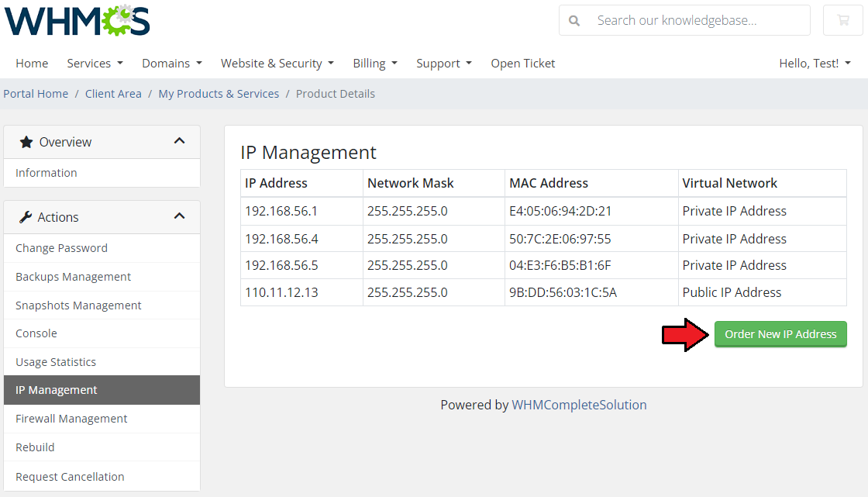Screen dimensions: 868x497
Task: Click the search magnifier icon
Action: pyautogui.click(x=574, y=21)
